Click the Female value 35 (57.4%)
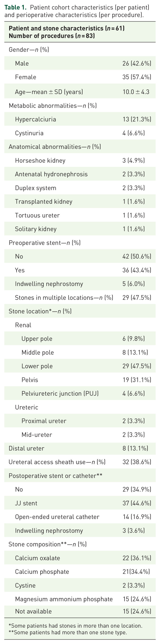The height and width of the screenshot is (644, 160). tap(137, 77)
